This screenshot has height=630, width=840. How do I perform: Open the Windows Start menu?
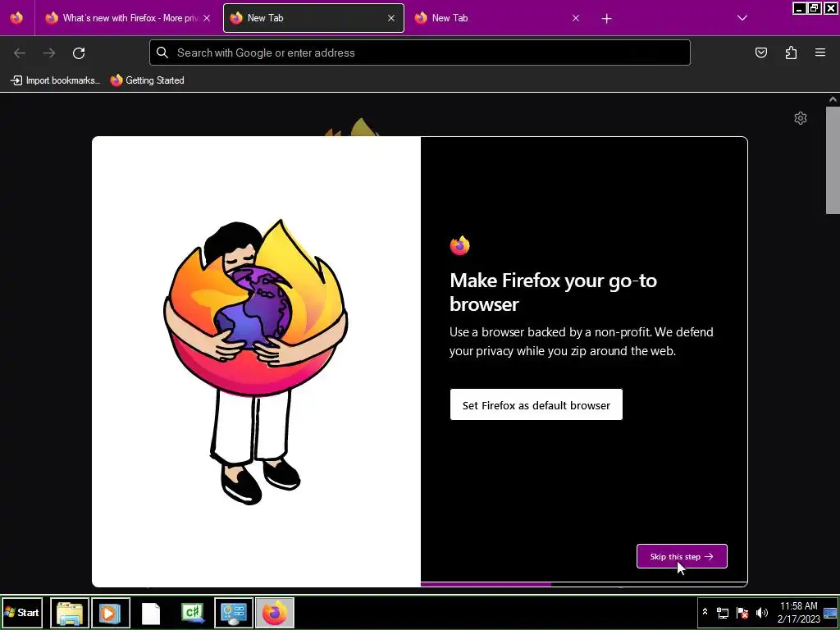tap(22, 612)
